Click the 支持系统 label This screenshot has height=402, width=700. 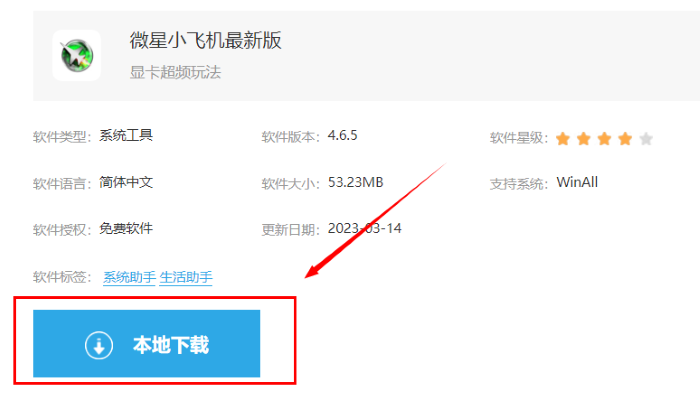[x=519, y=184]
